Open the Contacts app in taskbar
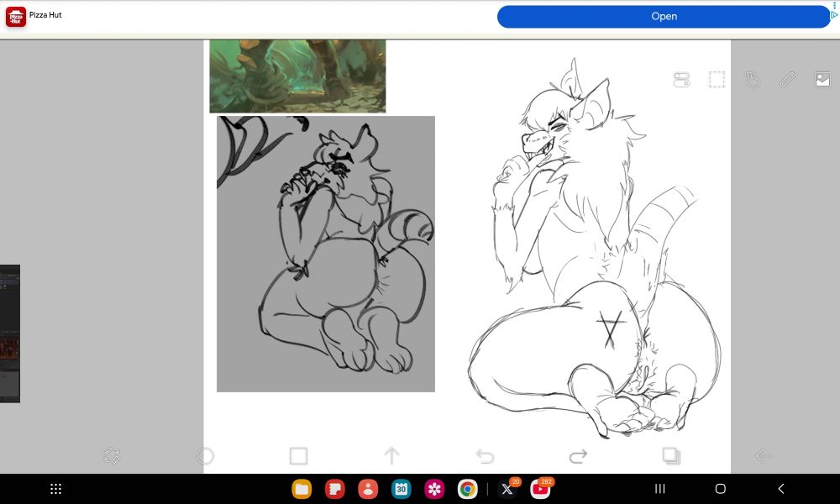 coord(368,489)
